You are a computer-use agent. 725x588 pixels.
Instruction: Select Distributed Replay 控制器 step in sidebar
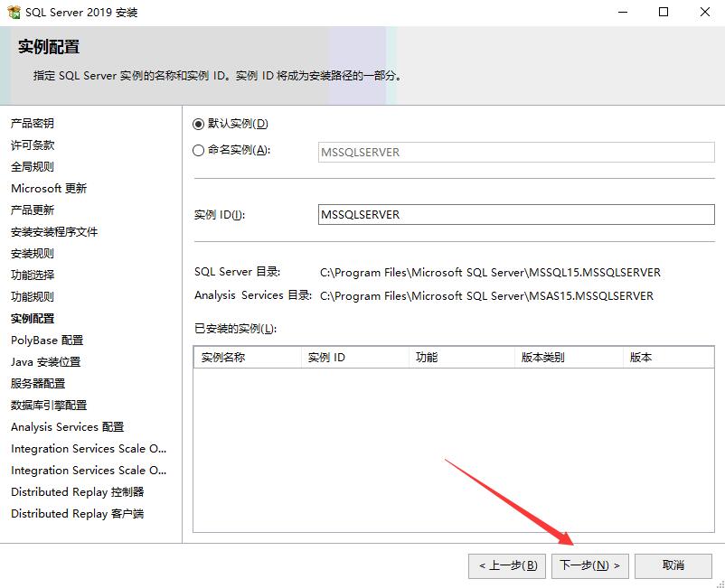pos(77,492)
